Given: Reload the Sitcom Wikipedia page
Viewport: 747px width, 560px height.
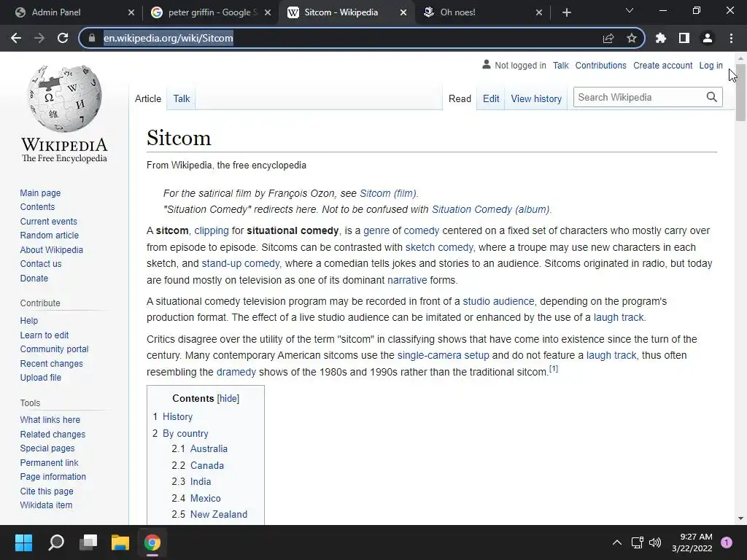Looking at the screenshot, I should pyautogui.click(x=63, y=38).
